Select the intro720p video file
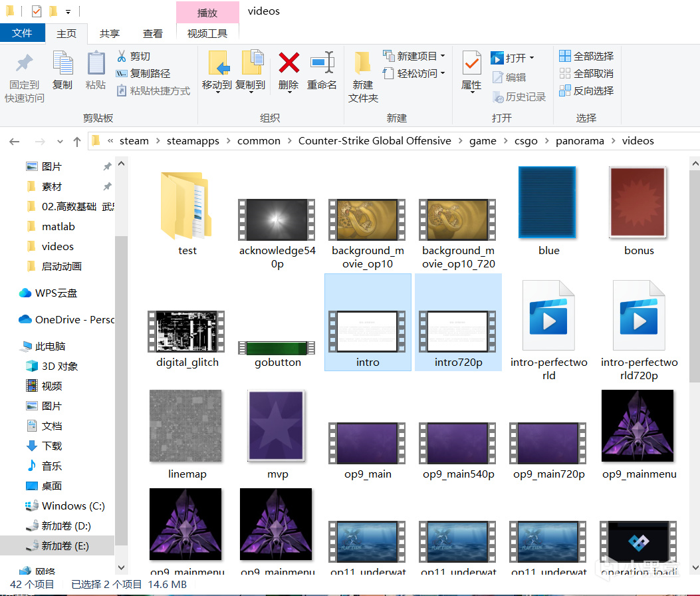The image size is (700, 596). (x=458, y=323)
